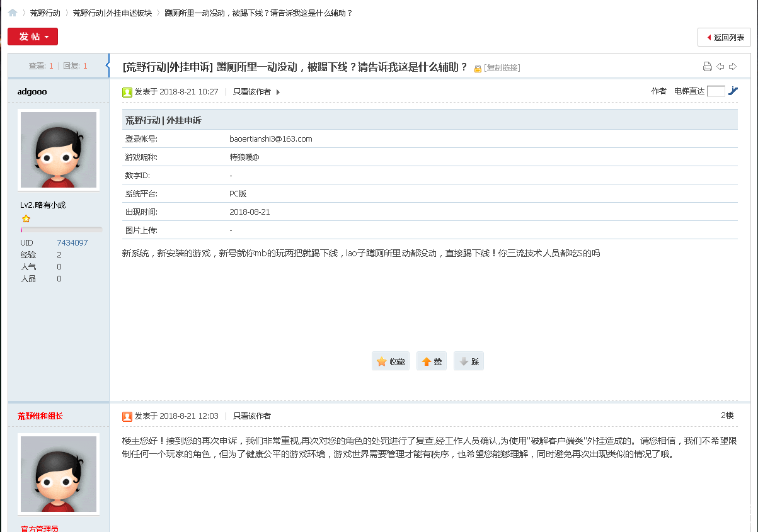758x532 pixels.
Task: Click the 登录帐号 field label
Action: pos(141,139)
